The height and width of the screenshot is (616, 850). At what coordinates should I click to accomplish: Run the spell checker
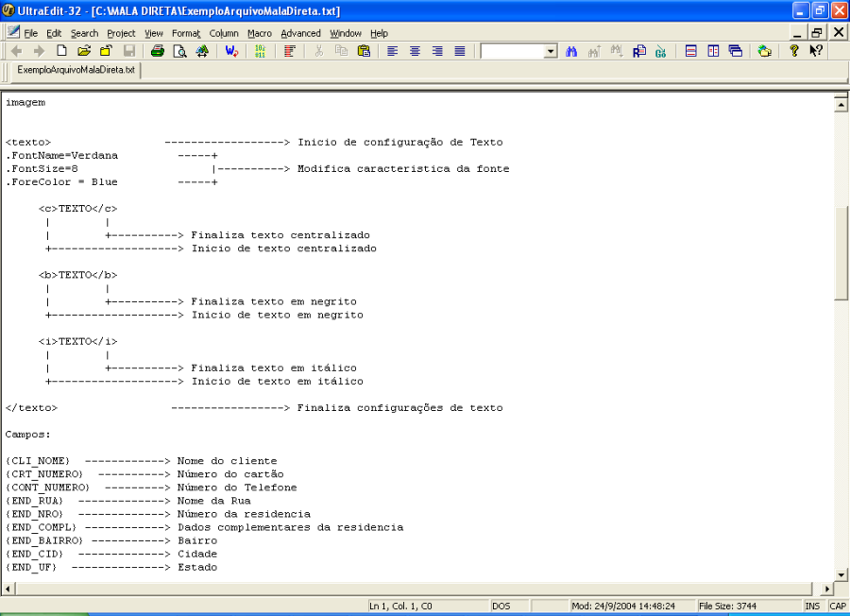pyautogui.click(x=232, y=51)
